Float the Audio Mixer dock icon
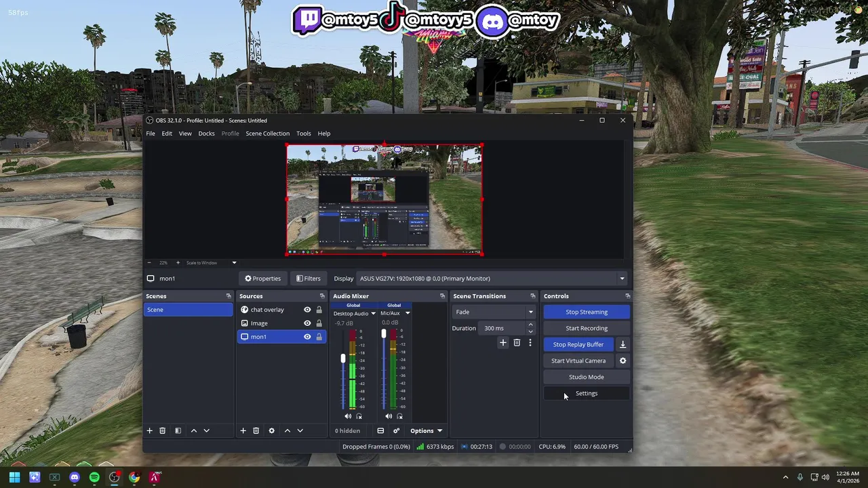 [x=442, y=296]
